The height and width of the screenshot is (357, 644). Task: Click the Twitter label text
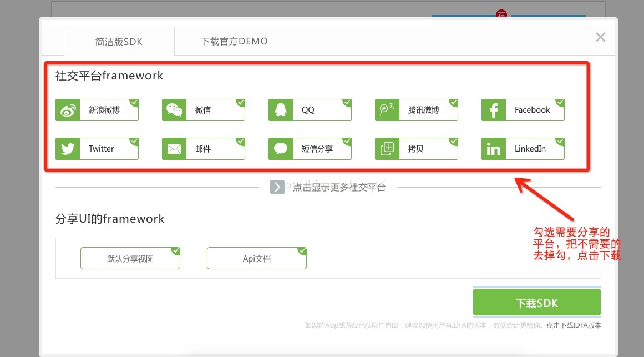[101, 148]
